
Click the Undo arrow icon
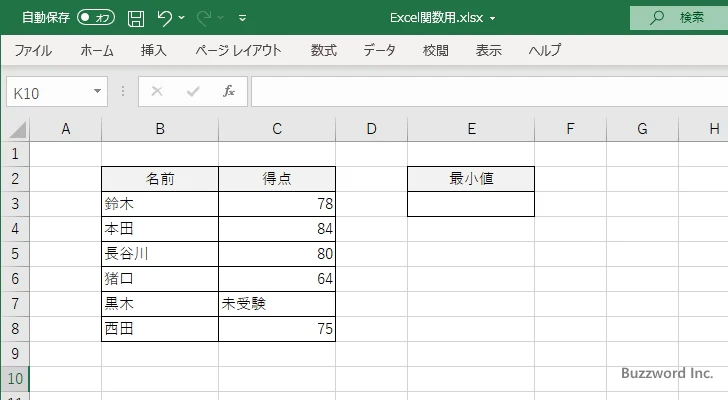click(x=164, y=18)
